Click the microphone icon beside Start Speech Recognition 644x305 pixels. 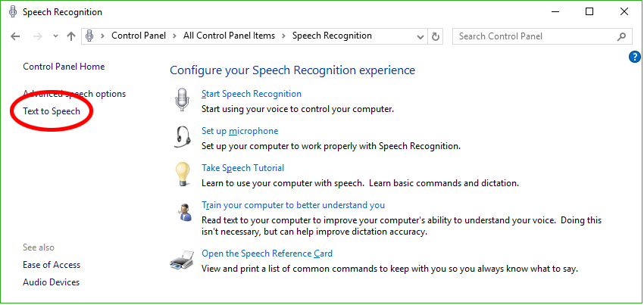coord(182,100)
